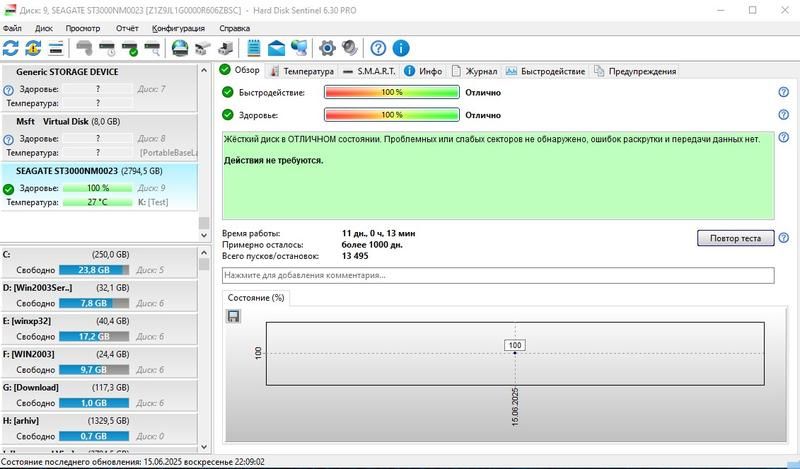Switch to the Инфо tab
The image size is (800, 469).
(423, 71)
